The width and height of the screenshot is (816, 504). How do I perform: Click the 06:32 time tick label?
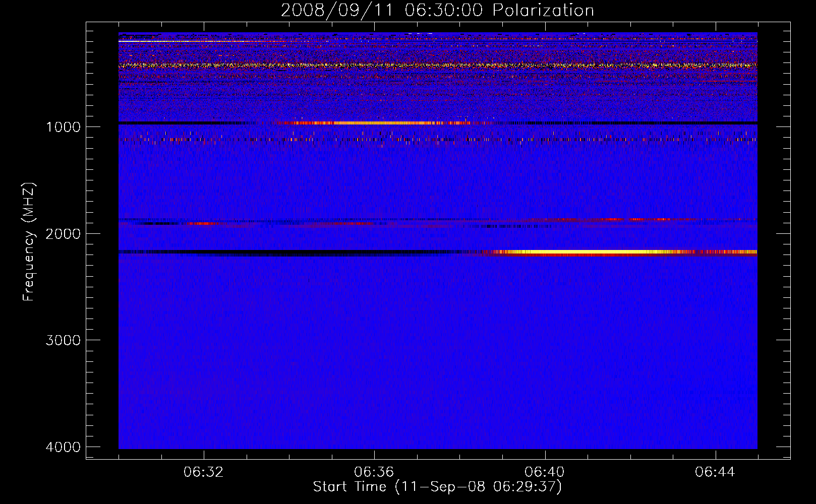click(x=204, y=472)
